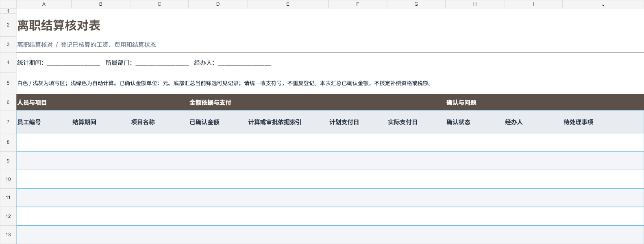Viewport: 644px width, 244px height.
Task: Click the 项目名称 cell in row 10
Action: 159,179
